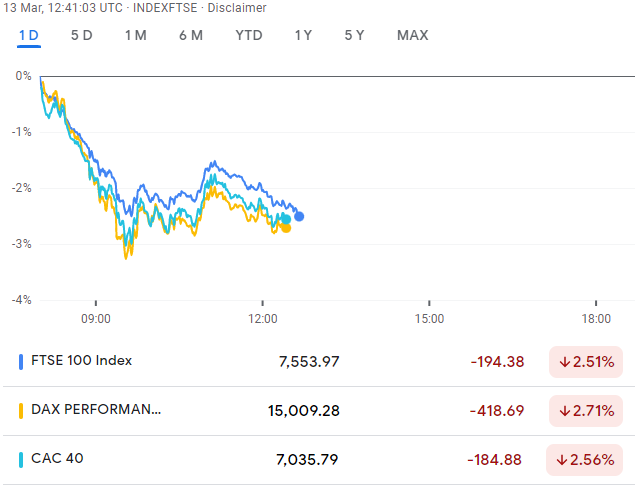Click the blue FTSE endpoint dot on chart
The width and height of the screenshot is (635, 494).
click(x=299, y=216)
